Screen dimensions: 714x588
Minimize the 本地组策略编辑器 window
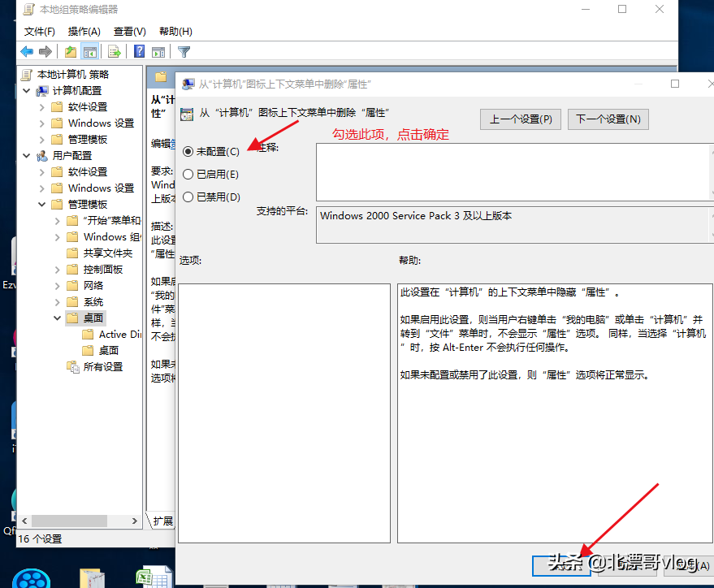pos(586,9)
